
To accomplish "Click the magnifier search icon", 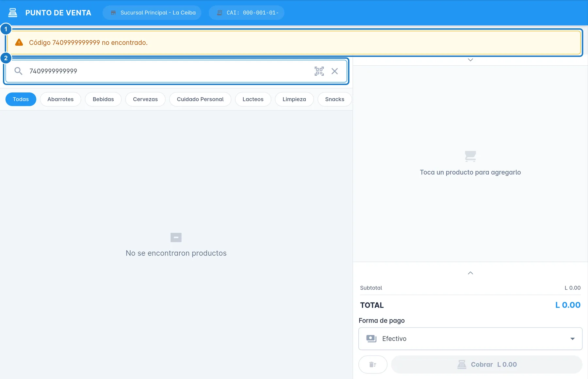I will coord(18,71).
